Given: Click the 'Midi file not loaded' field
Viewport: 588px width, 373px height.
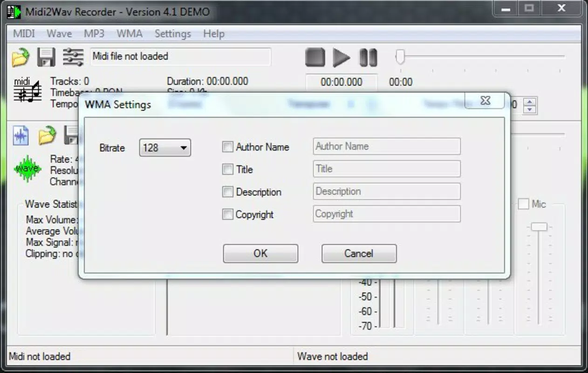Looking at the screenshot, I should (x=180, y=56).
